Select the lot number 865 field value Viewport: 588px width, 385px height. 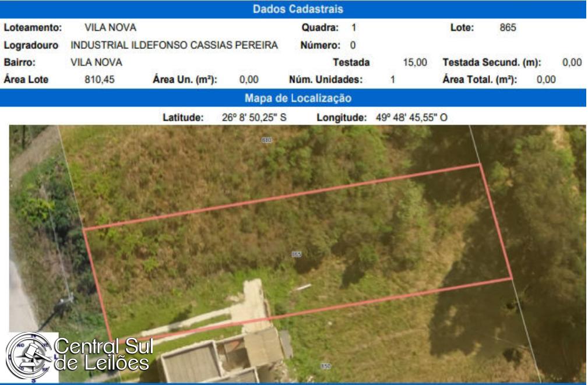(508, 27)
